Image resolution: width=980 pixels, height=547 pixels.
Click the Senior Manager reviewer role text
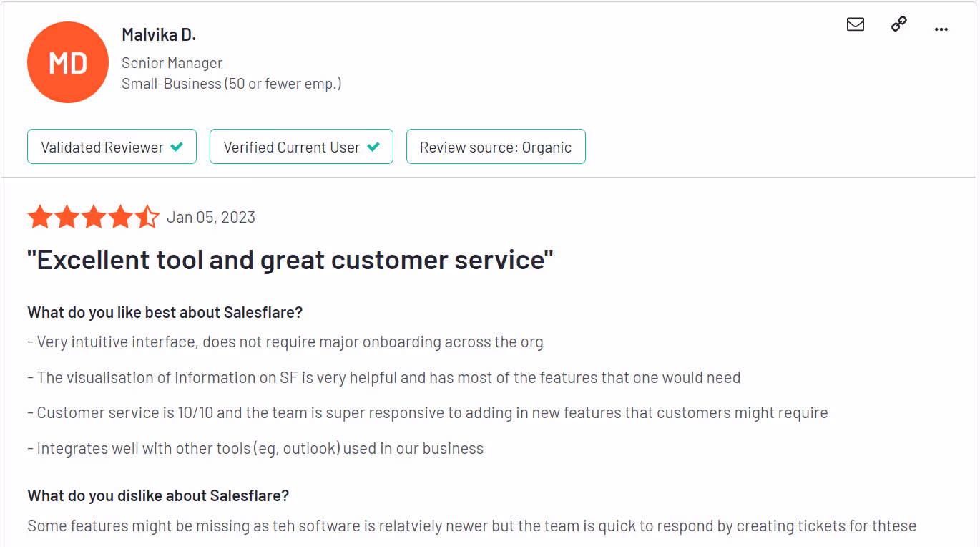[172, 63]
